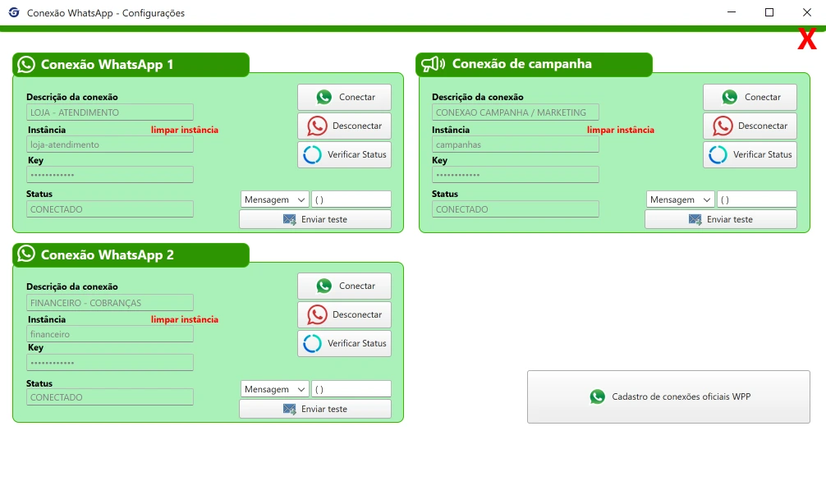Click the blue refresh circle icon in campanha
This screenshot has width=826, height=504.
point(718,155)
